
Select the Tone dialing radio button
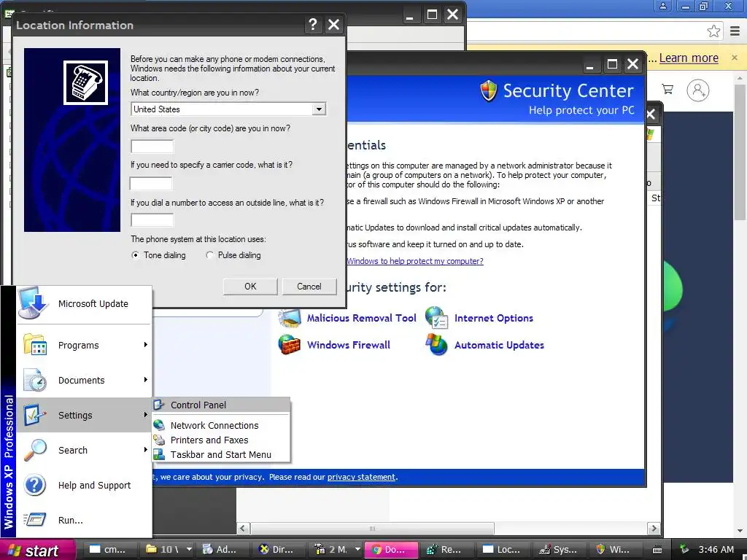135,255
